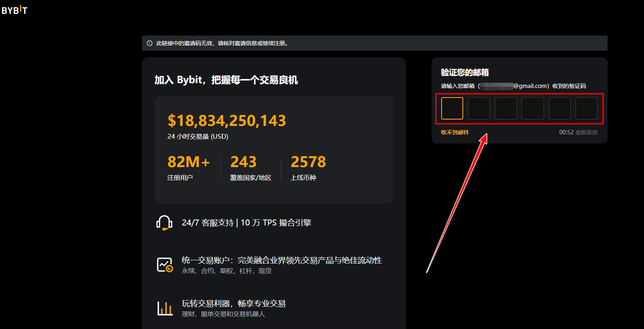This screenshot has width=644, height=329.
Task: Click the 243 countries/regions stat
Action: (x=243, y=162)
